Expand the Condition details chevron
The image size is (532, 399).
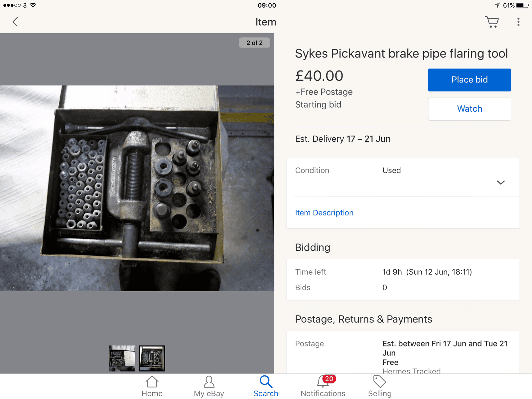click(501, 182)
